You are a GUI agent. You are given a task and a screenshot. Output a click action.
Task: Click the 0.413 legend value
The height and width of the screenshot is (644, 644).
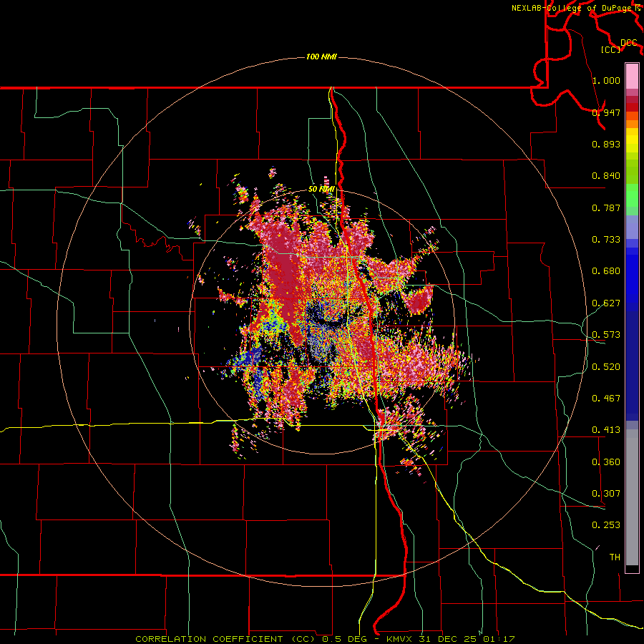point(606,430)
